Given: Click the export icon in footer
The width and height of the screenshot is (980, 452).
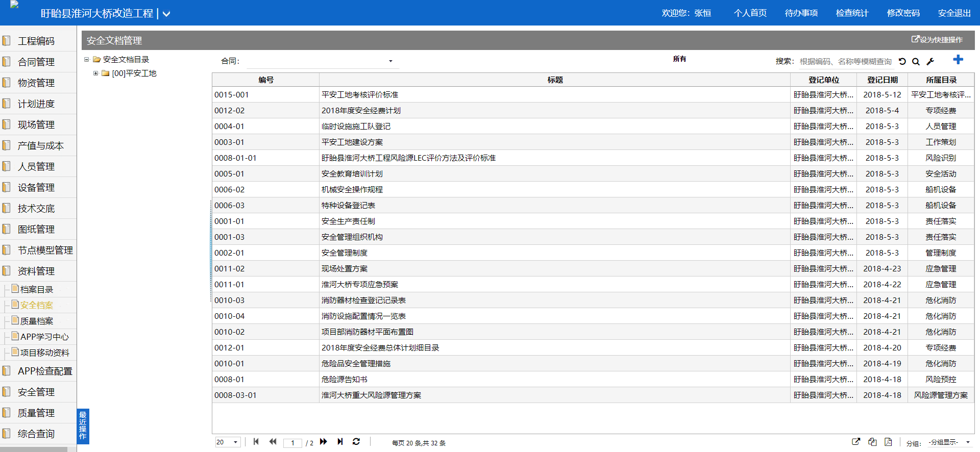Looking at the screenshot, I should [x=856, y=442].
